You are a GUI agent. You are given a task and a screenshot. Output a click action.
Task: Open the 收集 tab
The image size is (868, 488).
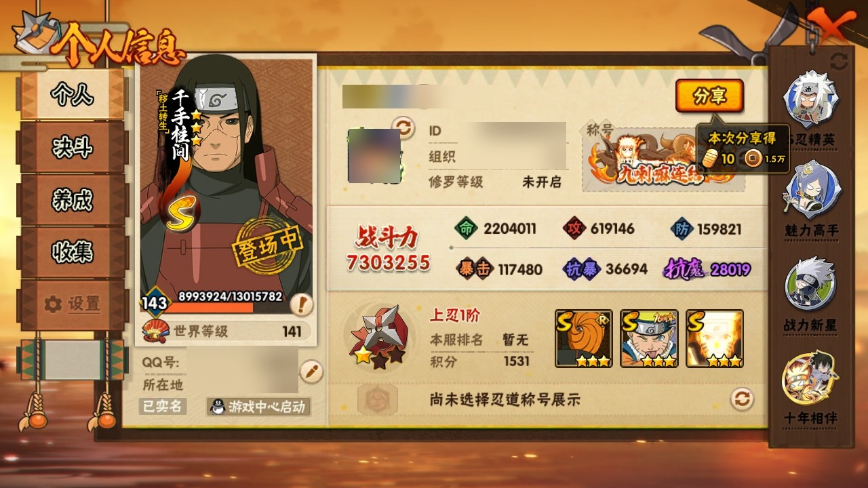coord(73,252)
